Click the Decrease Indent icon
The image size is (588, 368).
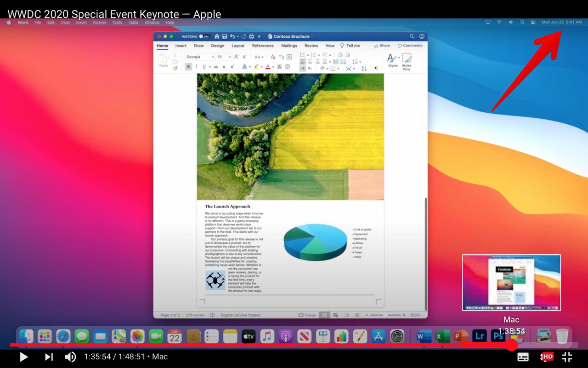[340, 55]
